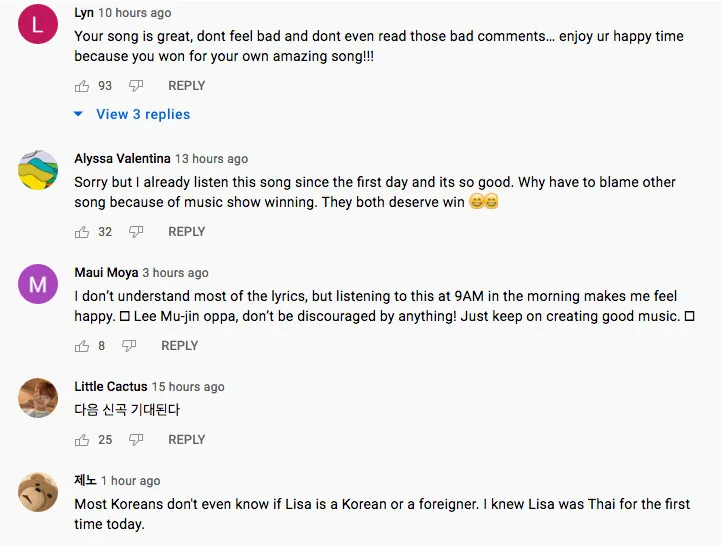
Task: Click the '10 hours ago' timestamp on Lyn's comment
Action: coord(134,13)
